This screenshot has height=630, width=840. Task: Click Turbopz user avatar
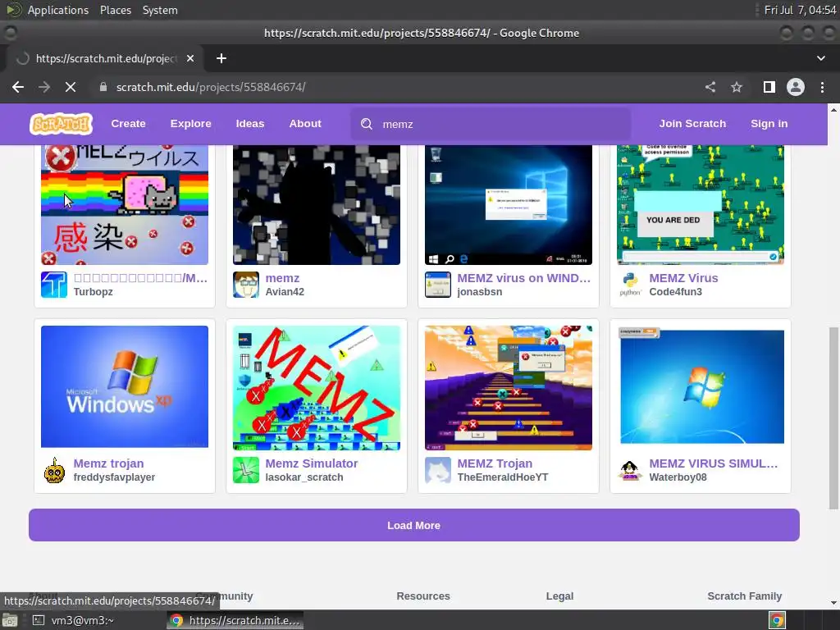pyautogui.click(x=54, y=285)
